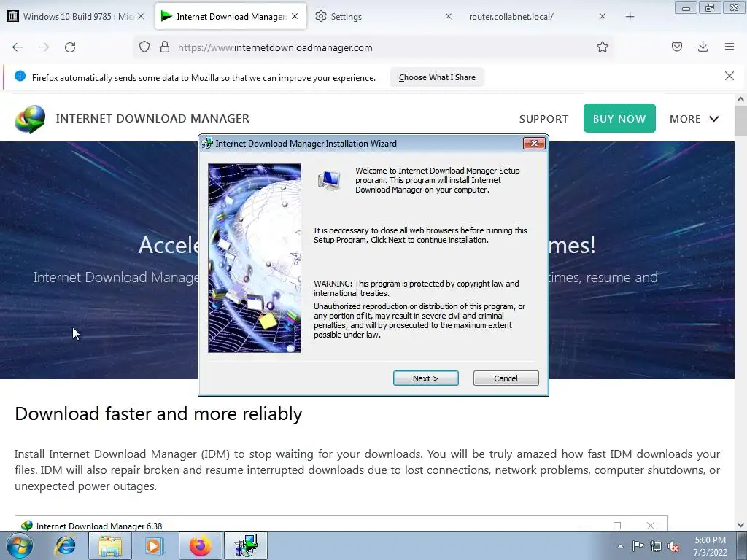Viewport: 747px width, 560px height.
Task: Click the padlock site security icon
Action: point(165,47)
